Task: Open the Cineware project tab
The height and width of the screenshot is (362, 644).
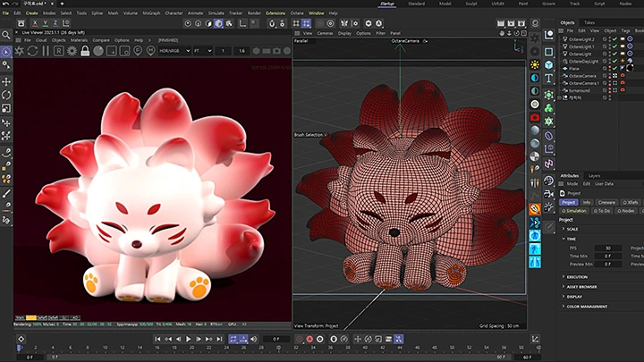Action: [x=606, y=202]
